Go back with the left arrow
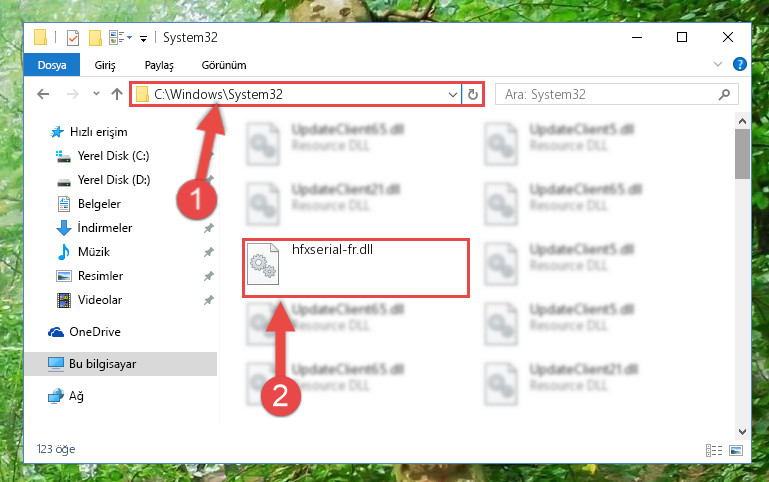The image size is (769, 482). [43, 94]
